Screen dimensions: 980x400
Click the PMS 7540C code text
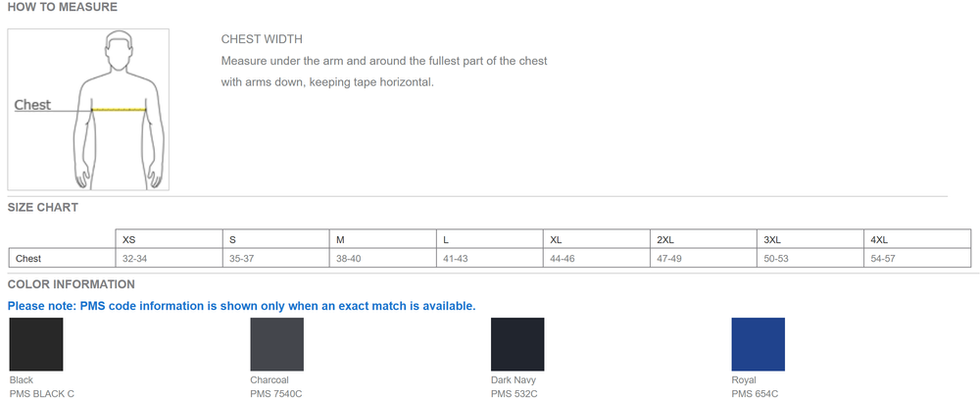click(277, 393)
